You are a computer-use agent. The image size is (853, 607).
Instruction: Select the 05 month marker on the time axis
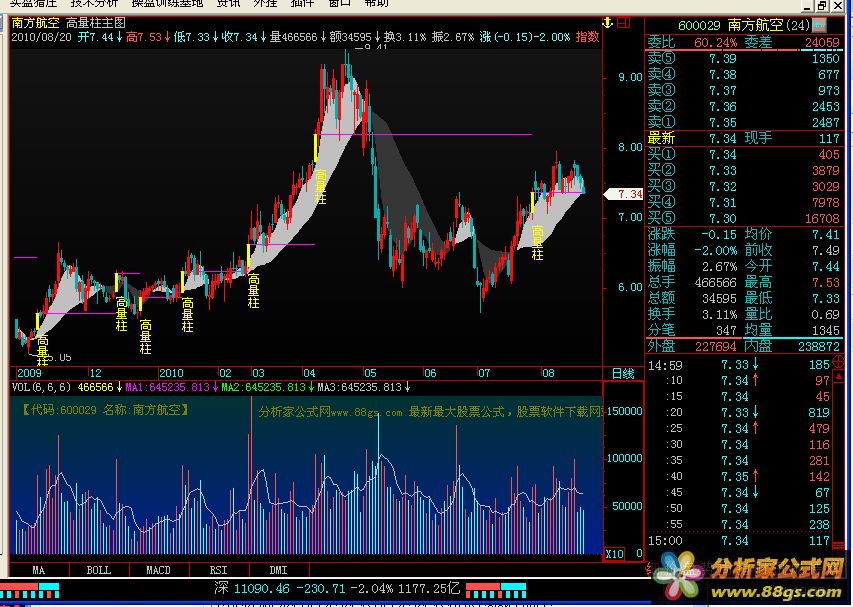[x=370, y=373]
